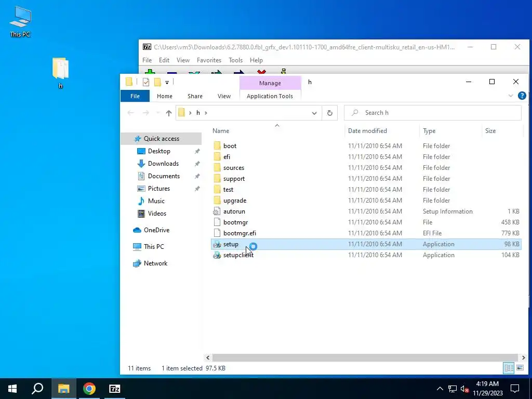532x399 pixels.
Task: Open Customize Quick Access Toolbar dropdown
Action: coord(167,83)
